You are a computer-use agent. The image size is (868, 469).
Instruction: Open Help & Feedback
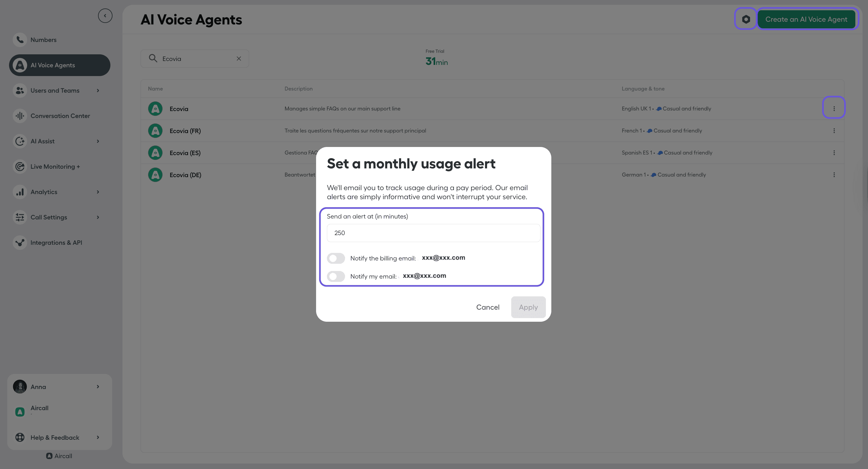tap(55, 437)
